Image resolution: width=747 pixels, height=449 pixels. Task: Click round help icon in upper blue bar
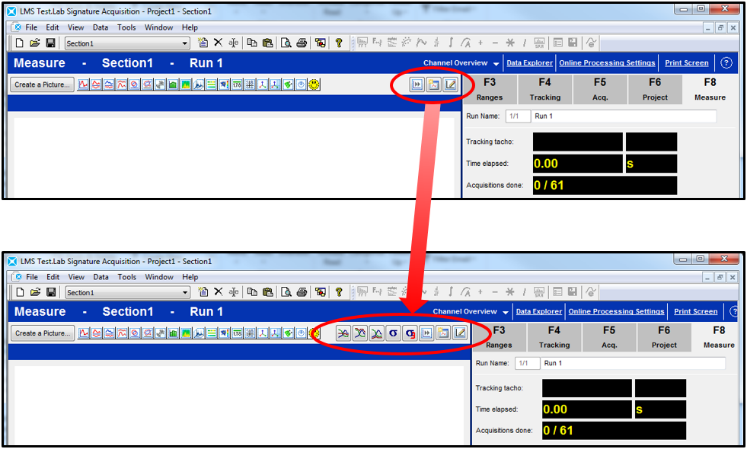coord(726,63)
